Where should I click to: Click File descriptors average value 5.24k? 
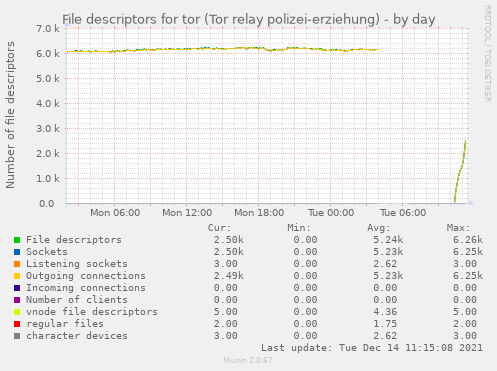388,240
